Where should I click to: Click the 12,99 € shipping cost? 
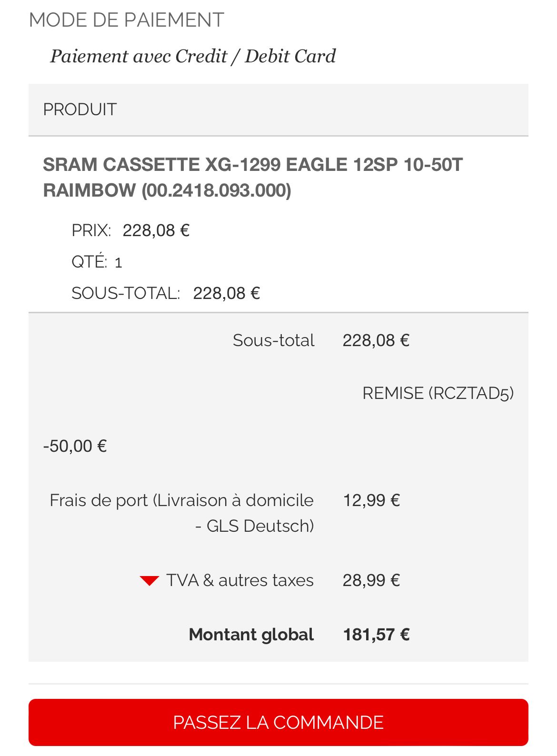click(x=371, y=500)
